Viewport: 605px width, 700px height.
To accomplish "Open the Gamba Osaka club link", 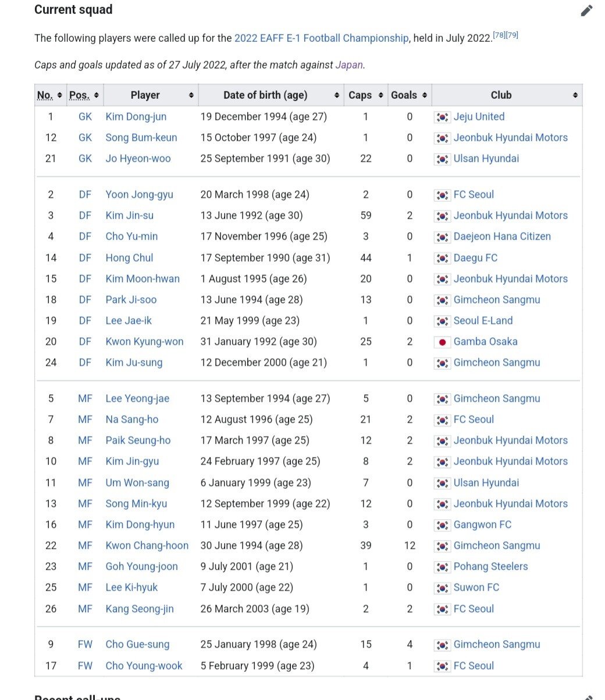I will (x=485, y=342).
